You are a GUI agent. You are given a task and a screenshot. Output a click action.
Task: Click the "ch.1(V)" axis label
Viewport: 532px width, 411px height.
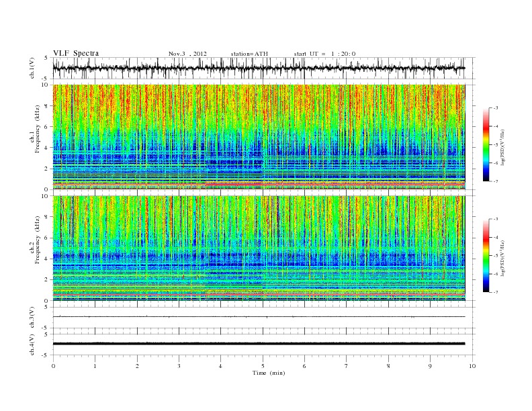pyautogui.click(x=32, y=68)
